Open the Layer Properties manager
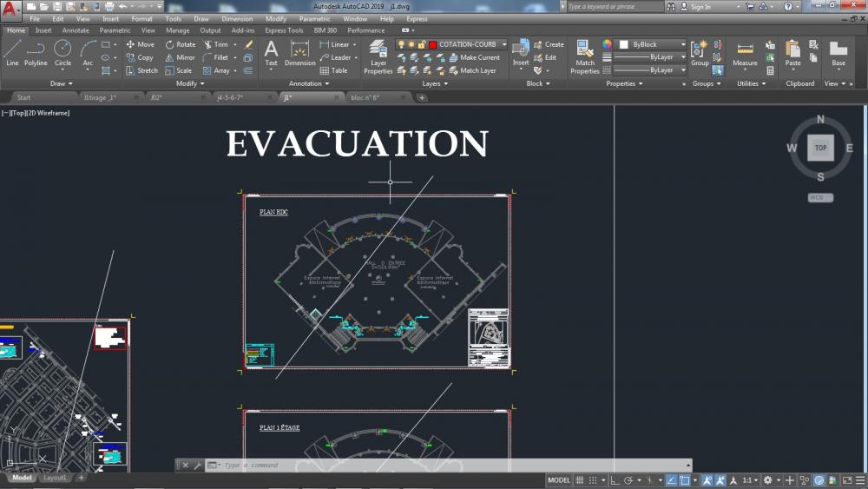The height and width of the screenshot is (489, 868). (378, 57)
